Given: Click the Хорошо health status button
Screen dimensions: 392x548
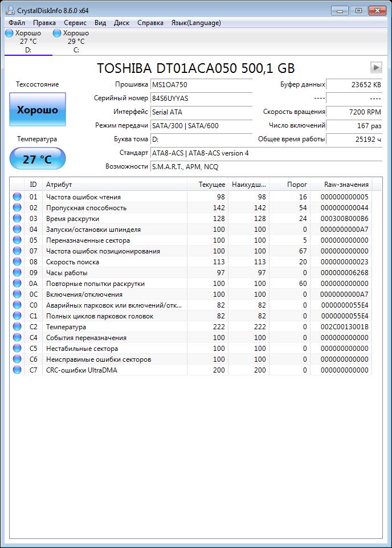Looking at the screenshot, I should click(38, 109).
